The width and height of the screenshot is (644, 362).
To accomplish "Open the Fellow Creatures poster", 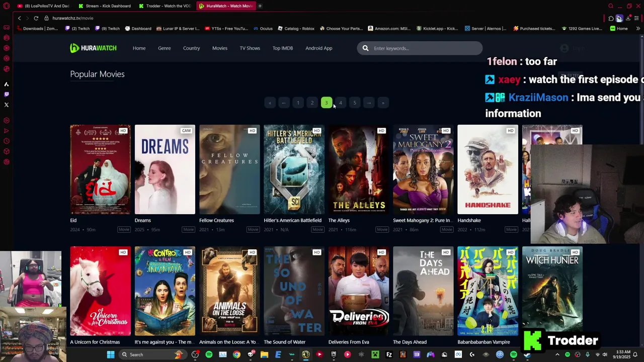I will click(229, 169).
